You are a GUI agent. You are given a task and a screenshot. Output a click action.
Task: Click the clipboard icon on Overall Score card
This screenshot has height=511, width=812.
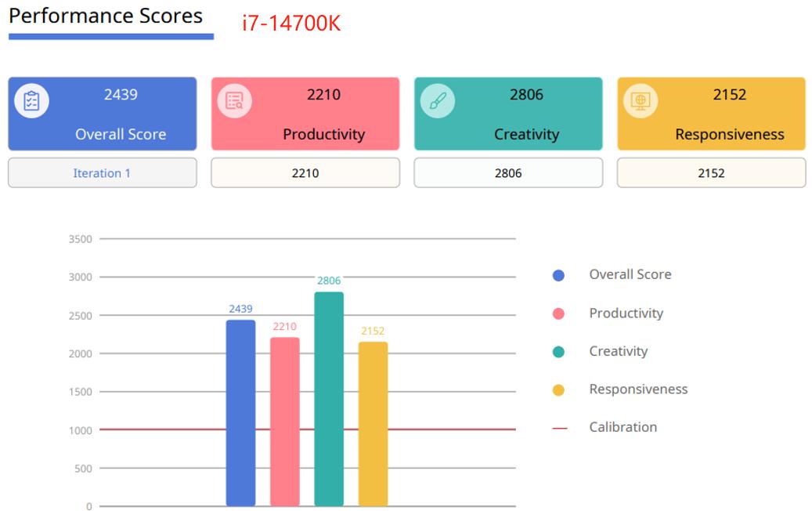tap(31, 100)
